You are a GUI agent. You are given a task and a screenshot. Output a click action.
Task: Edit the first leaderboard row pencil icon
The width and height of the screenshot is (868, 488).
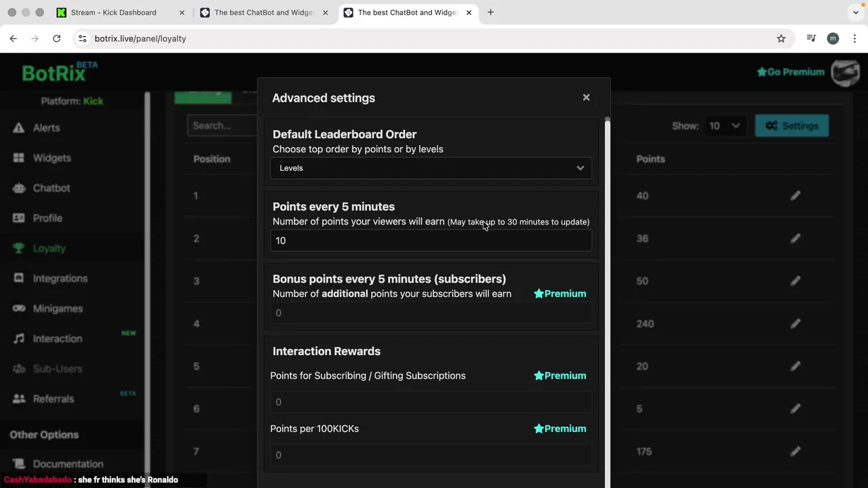coord(795,196)
